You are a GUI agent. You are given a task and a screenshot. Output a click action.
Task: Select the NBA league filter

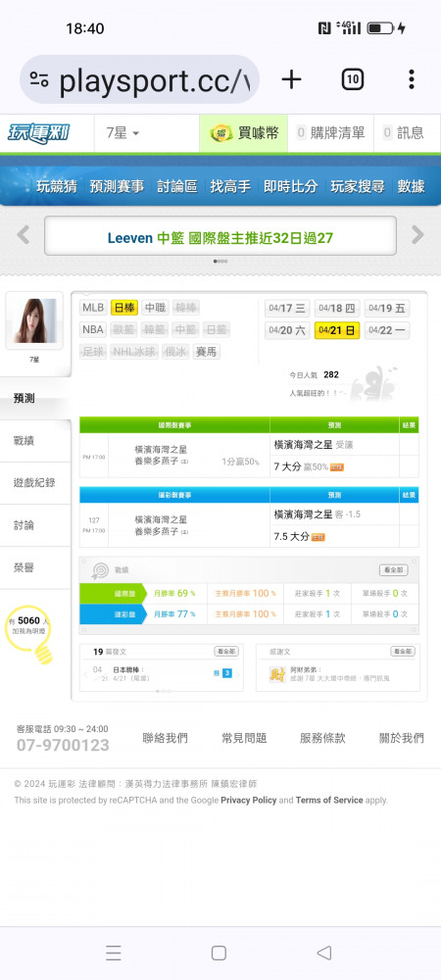pyautogui.click(x=93, y=329)
